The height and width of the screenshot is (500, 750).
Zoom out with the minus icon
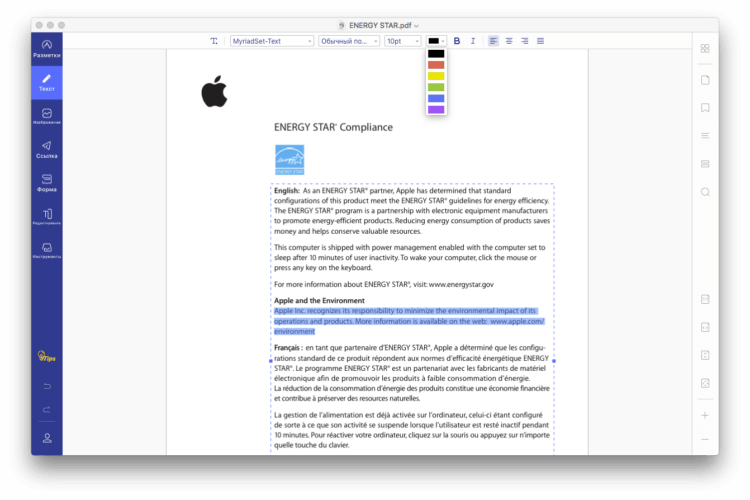(705, 439)
